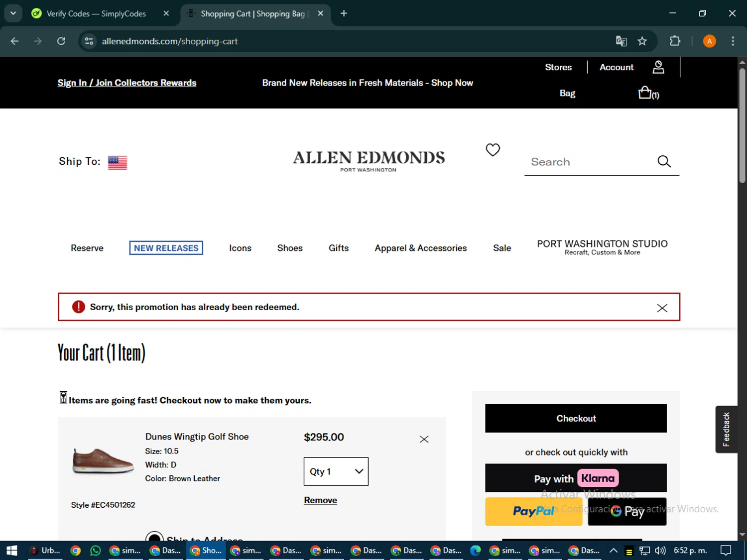
Task: Check out with PayPal
Action: point(533,511)
